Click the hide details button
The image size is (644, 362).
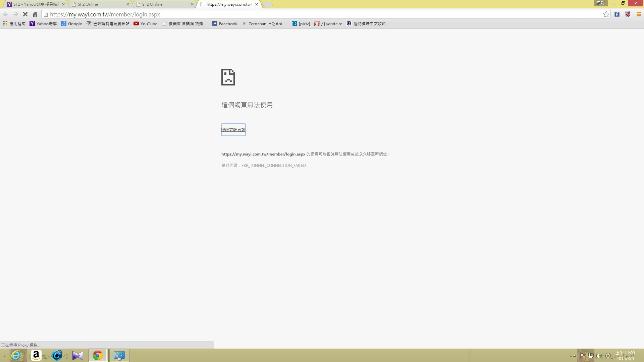233,130
